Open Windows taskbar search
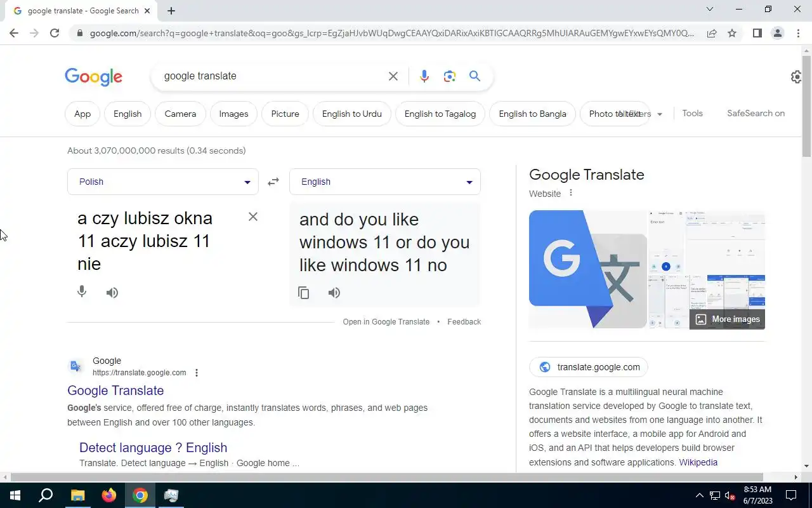 point(46,495)
